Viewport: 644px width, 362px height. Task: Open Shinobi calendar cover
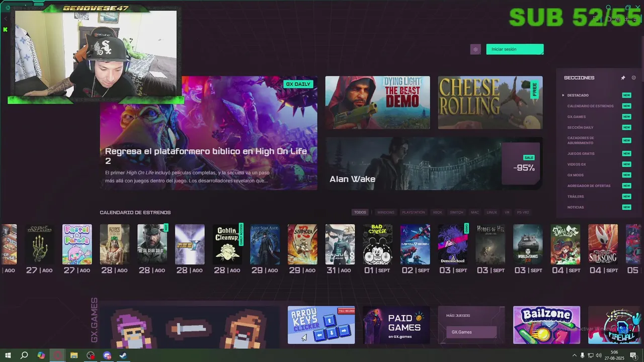pyautogui.click(x=302, y=244)
